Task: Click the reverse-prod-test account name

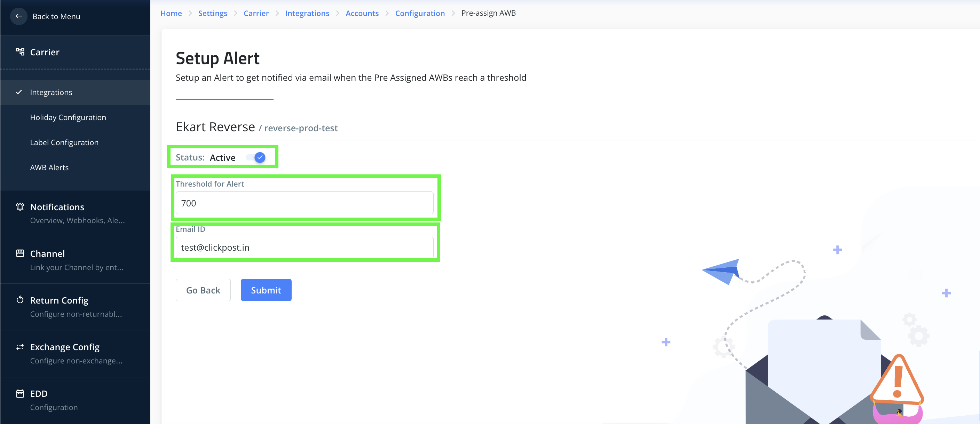Action: (x=301, y=128)
